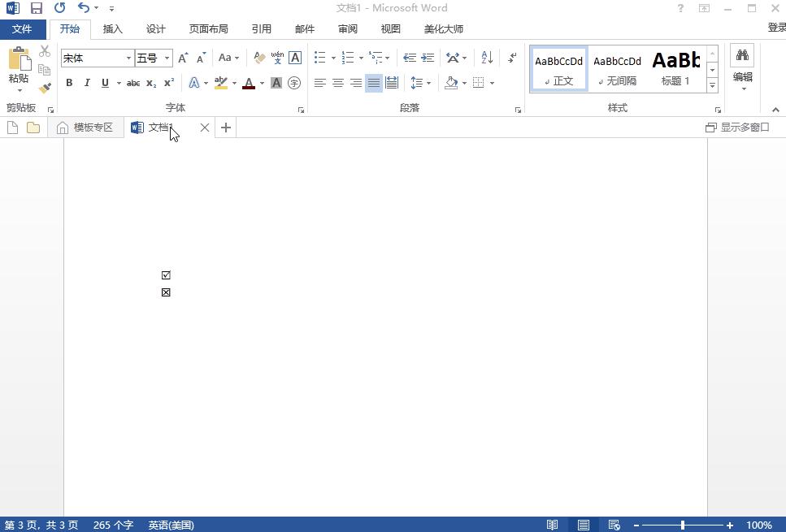Image resolution: width=786 pixels, height=532 pixels.
Task: Apply strikethrough to selected text
Action: coord(132,82)
